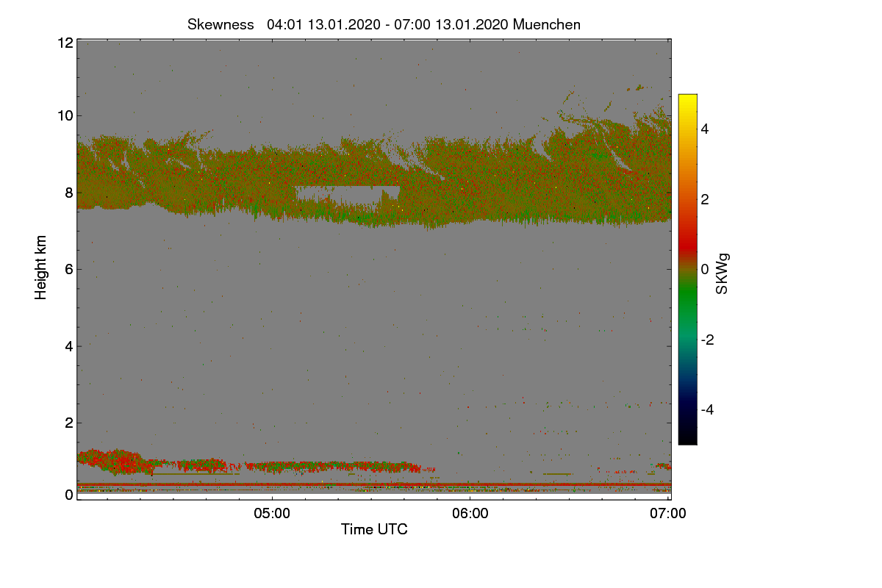Click the height tick label 6

[68, 269]
